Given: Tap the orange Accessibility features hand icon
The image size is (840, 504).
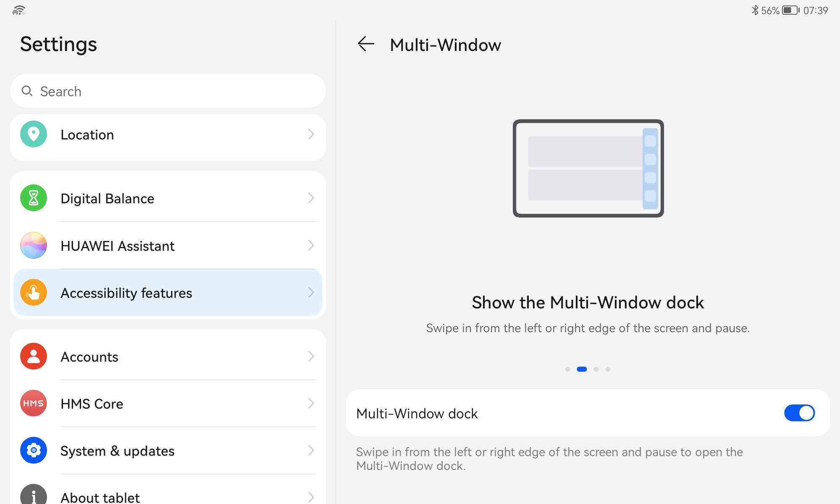Looking at the screenshot, I should [x=34, y=292].
